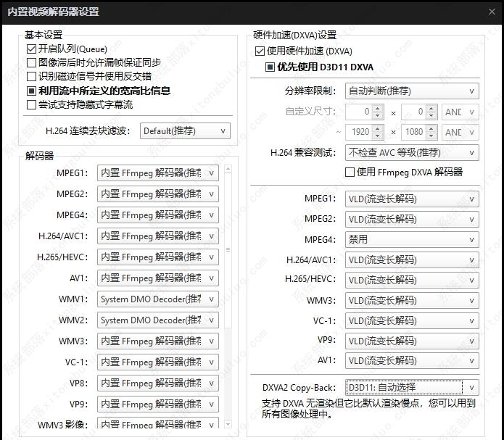Expand hardware VP9 VLD dropdown
504x440 pixels.
[x=411, y=340]
